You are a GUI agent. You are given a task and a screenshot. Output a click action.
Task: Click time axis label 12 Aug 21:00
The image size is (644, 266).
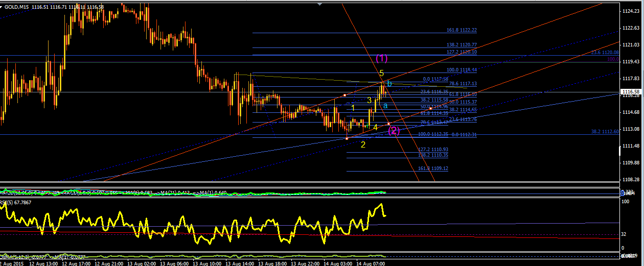[x=109, y=263]
